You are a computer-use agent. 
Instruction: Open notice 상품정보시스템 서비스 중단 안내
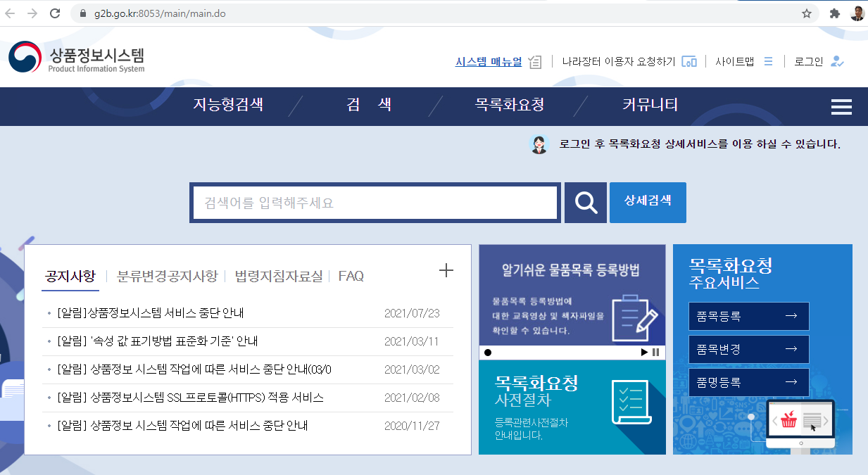coord(151,313)
